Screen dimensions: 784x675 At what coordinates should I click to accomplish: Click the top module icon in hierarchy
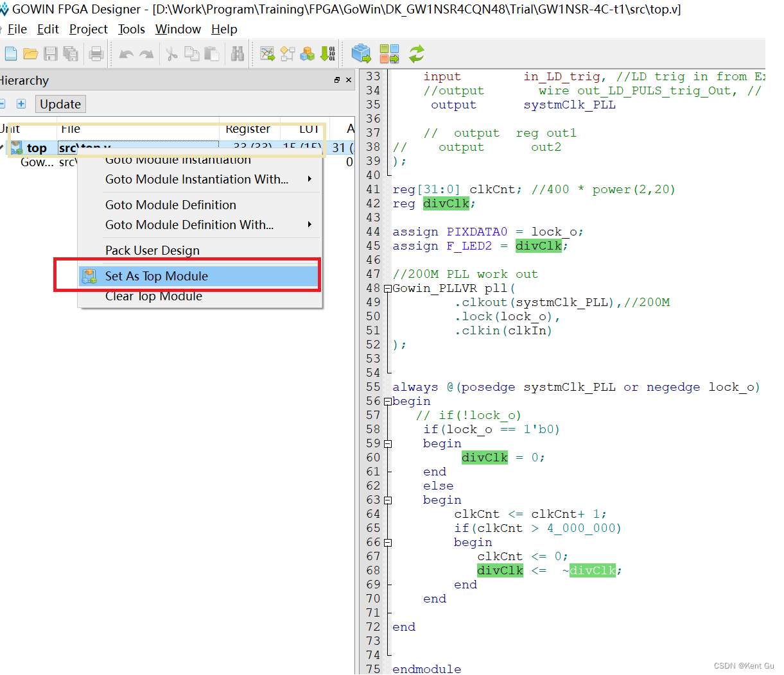click(x=17, y=148)
